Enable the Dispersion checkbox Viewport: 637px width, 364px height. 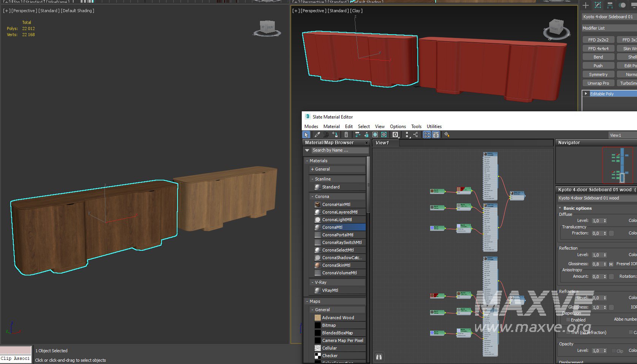click(x=568, y=320)
